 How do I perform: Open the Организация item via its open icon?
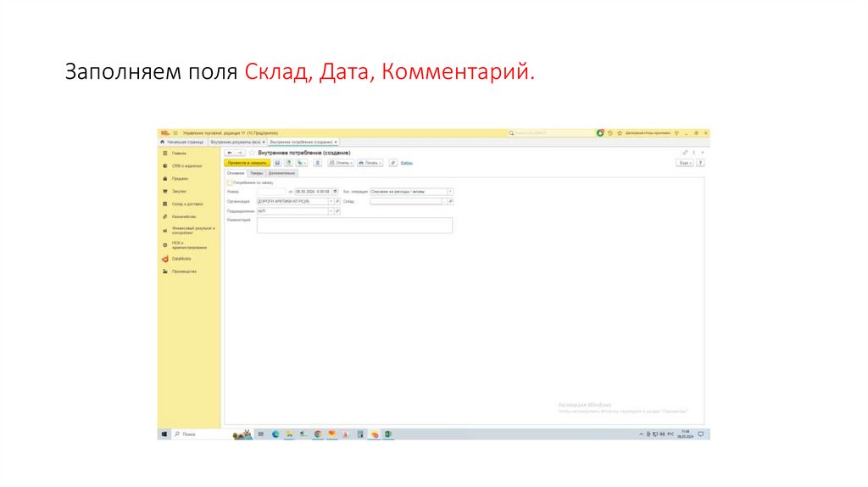337,202
